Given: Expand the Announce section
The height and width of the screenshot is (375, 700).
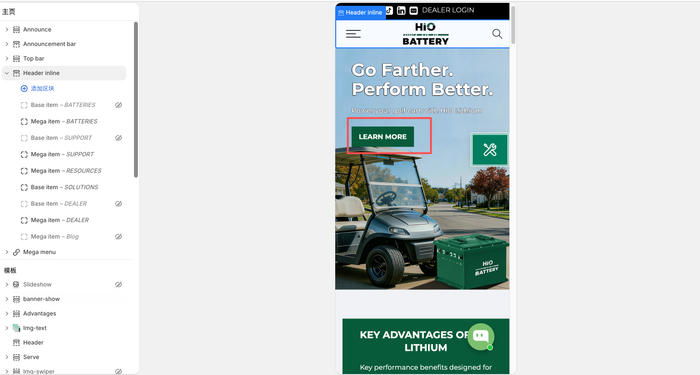Looking at the screenshot, I should pyautogui.click(x=7, y=29).
